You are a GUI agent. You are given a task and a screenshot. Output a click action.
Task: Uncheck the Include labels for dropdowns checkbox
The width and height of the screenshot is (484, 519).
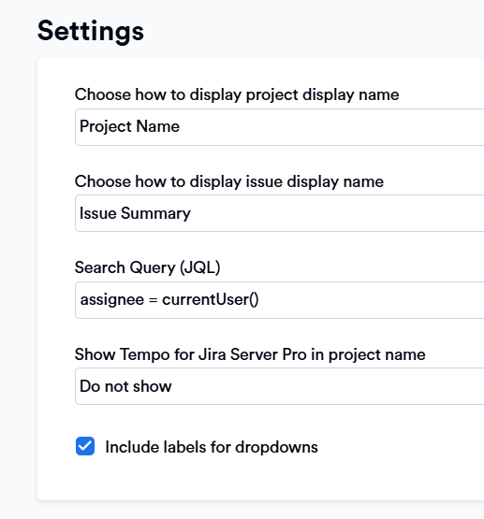tap(85, 446)
